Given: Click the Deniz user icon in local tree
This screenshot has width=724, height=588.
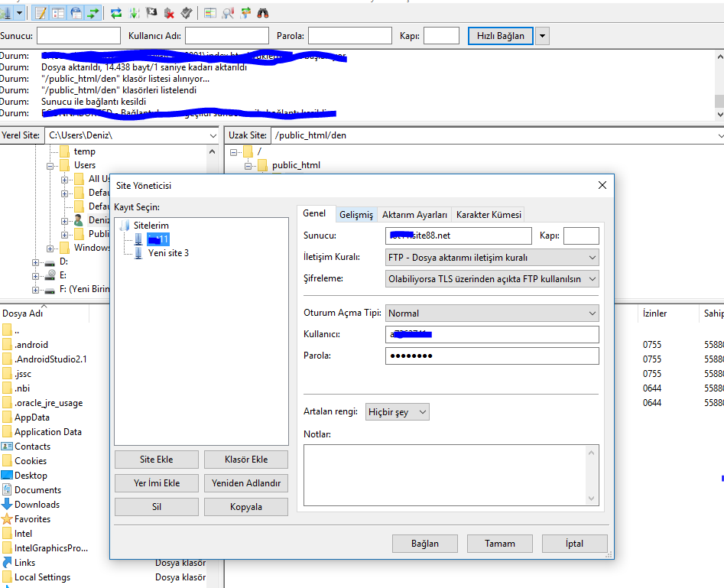Looking at the screenshot, I should coord(78,220).
